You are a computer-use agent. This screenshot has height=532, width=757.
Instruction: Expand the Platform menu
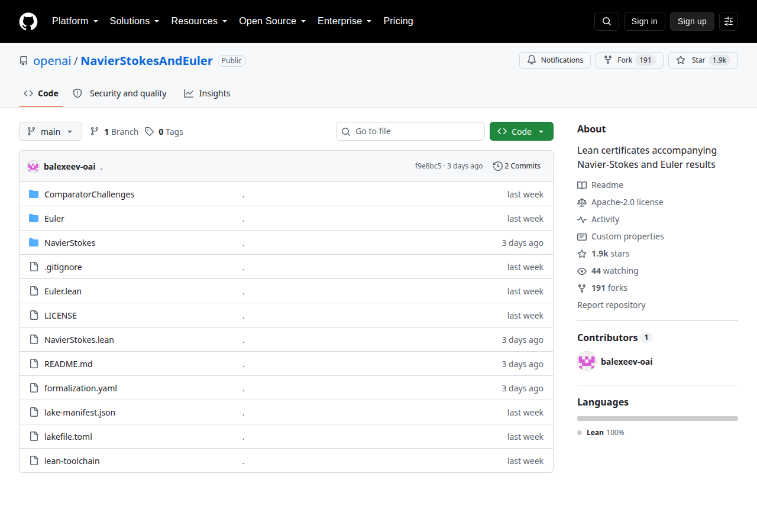[75, 21]
